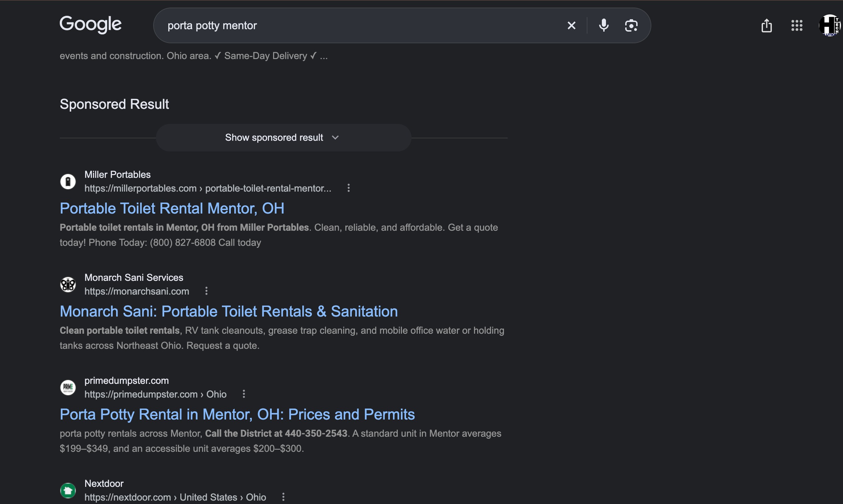The image size is (843, 504).
Task: Click primedumpster.com favicon
Action: pos(68,387)
